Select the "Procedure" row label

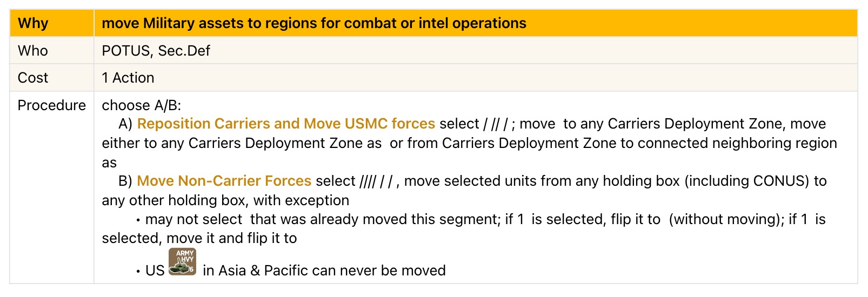coord(51,105)
